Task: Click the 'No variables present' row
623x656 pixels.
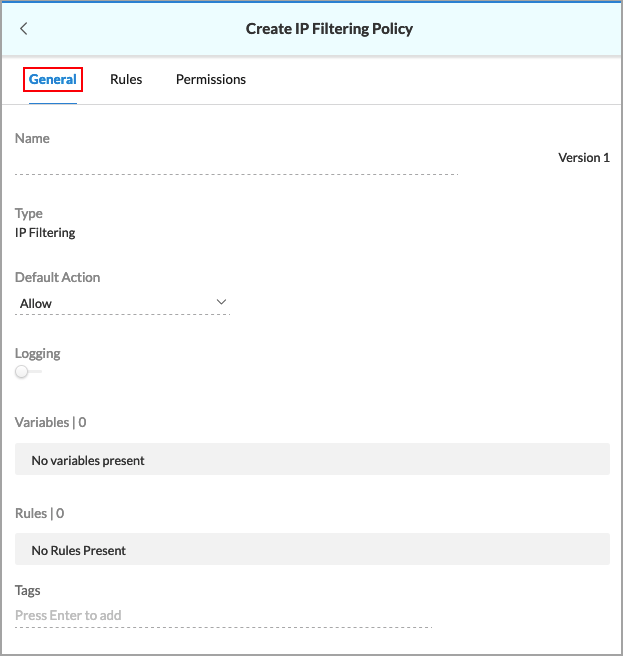Action: click(312, 459)
